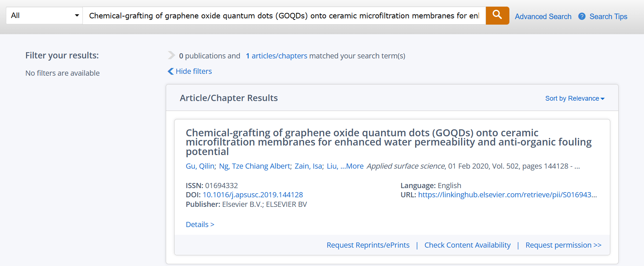Open author Zain, Isa
The width and height of the screenshot is (644, 266).
click(308, 166)
